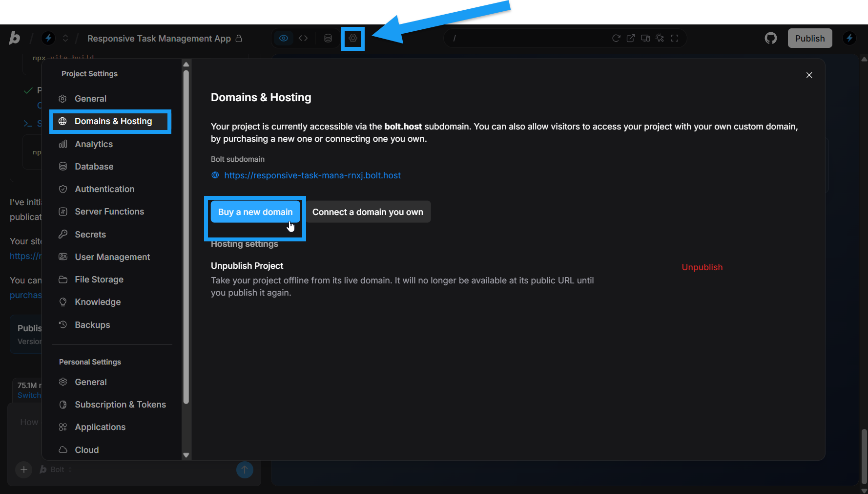Open Cloud personal settings
This screenshot has height=494, width=868.
pyautogui.click(x=111, y=450)
